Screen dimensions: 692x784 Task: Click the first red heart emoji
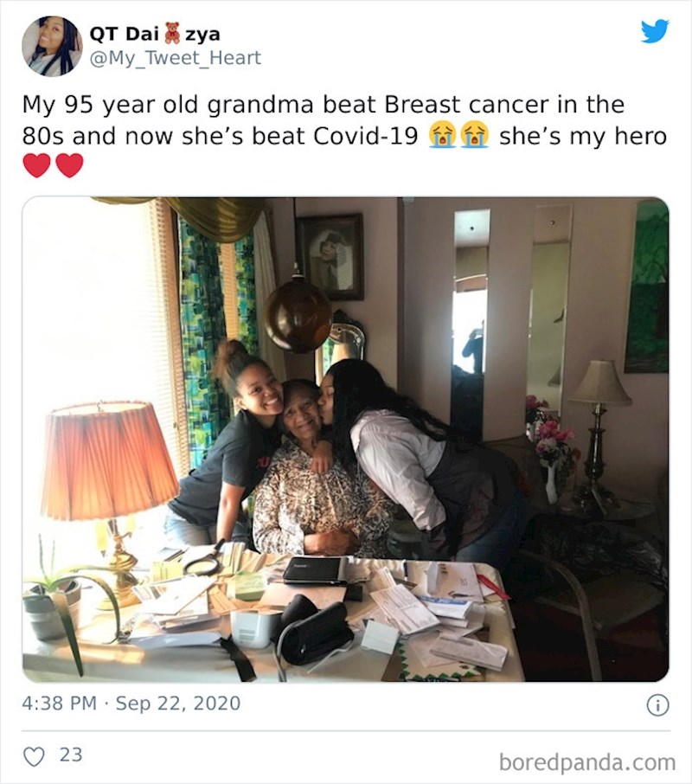click(x=36, y=164)
